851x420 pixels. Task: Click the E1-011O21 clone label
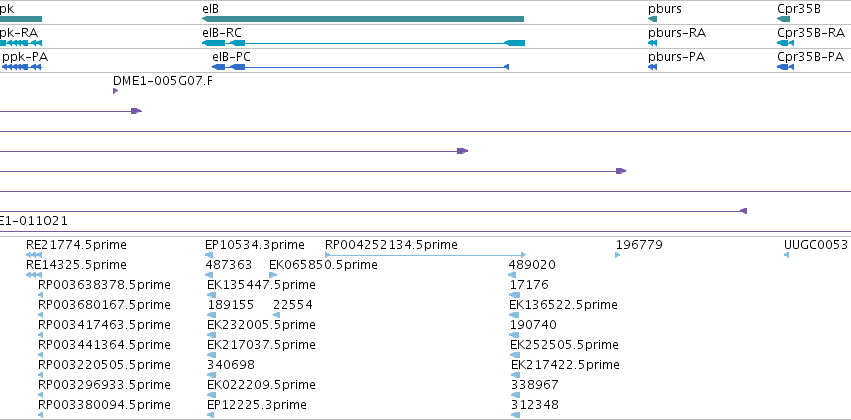tap(34, 221)
